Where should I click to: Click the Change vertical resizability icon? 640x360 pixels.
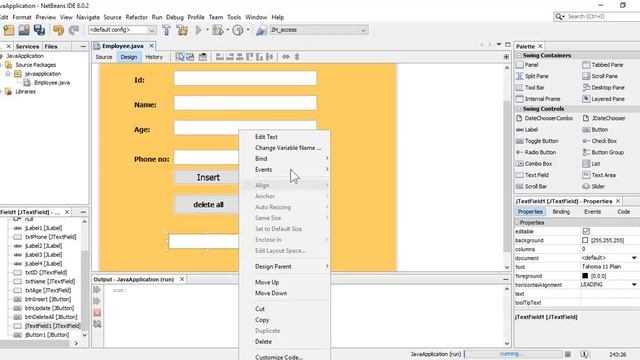point(297,57)
